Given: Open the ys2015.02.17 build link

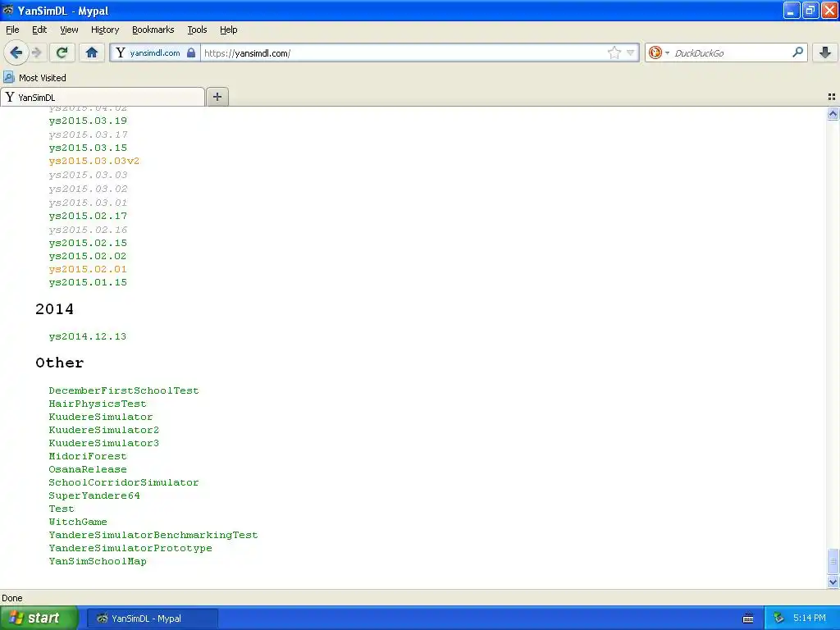Looking at the screenshot, I should point(88,216).
